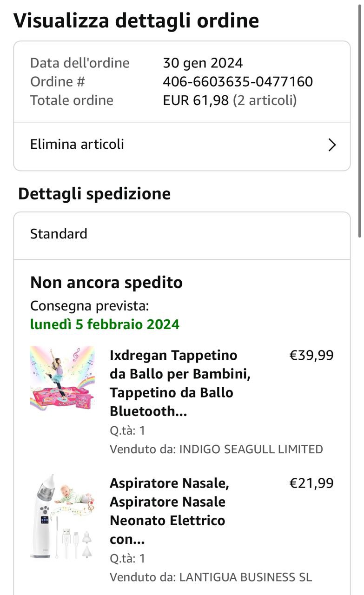Open the Ixdregan Tappetino da Ballo product title
The height and width of the screenshot is (595, 364).
click(x=180, y=383)
